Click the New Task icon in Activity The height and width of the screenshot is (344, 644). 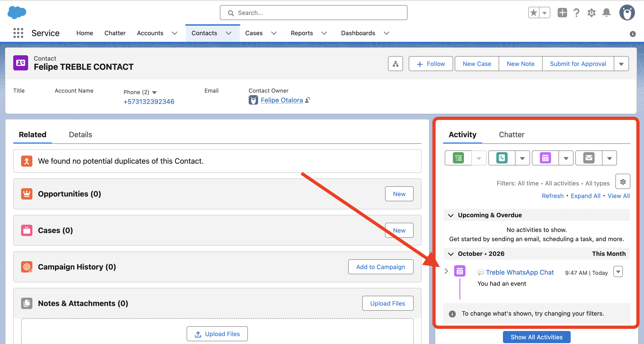point(458,158)
